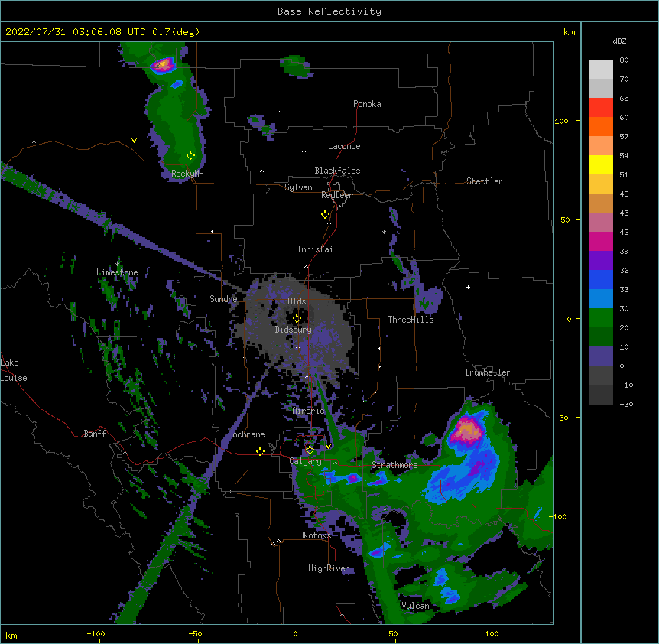Viewport: 659px width, 644px height.
Task: Click the intense pink storm core northeast of Strathmore
Action: pyautogui.click(x=466, y=431)
